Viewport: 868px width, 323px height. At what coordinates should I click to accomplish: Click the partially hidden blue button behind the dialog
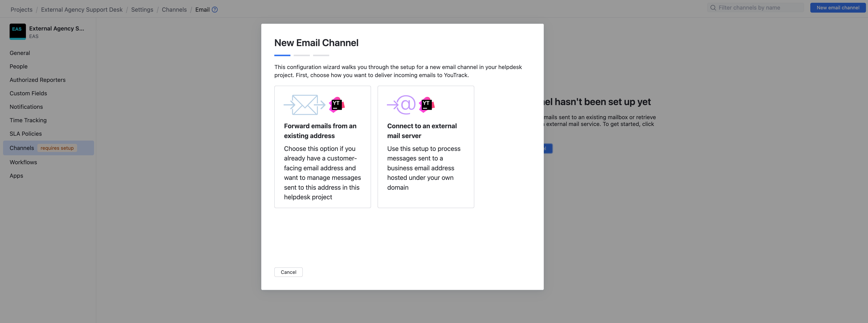tap(548, 148)
